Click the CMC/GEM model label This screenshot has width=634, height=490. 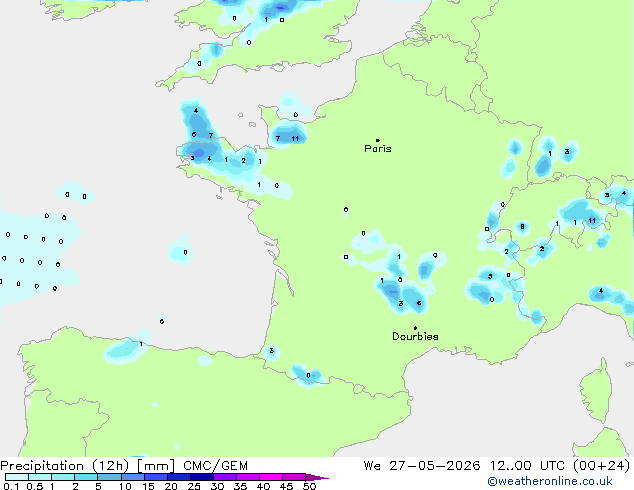[215, 466]
